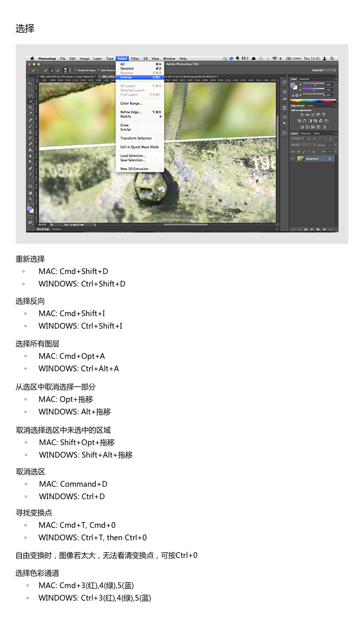
Task: Choose Refine Edge... menu item
Action: pyautogui.click(x=140, y=112)
